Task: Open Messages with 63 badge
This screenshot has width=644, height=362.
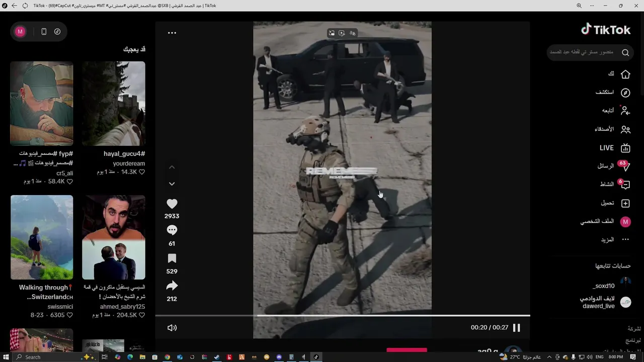Action: click(624, 165)
